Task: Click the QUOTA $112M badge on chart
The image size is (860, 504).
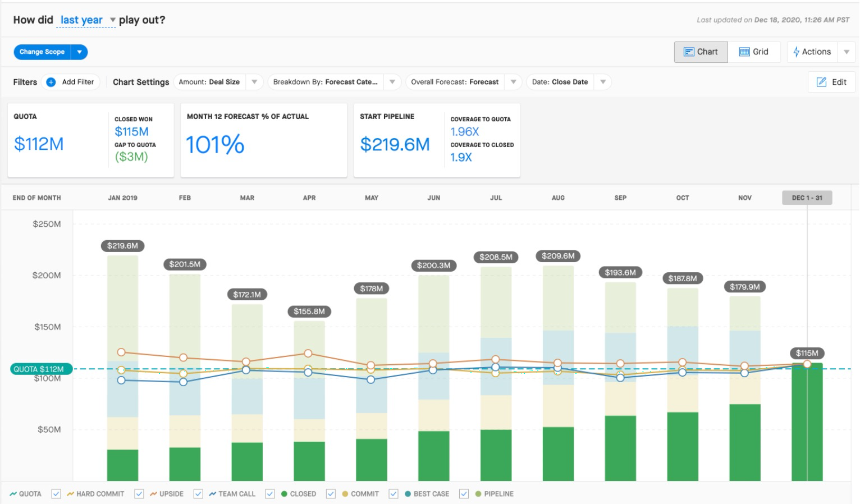Action: 41,369
